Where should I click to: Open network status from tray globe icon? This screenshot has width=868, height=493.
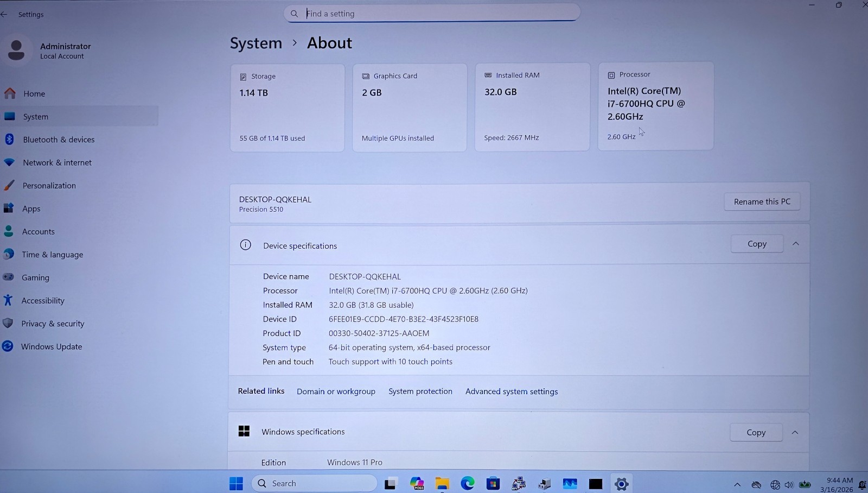tap(775, 485)
